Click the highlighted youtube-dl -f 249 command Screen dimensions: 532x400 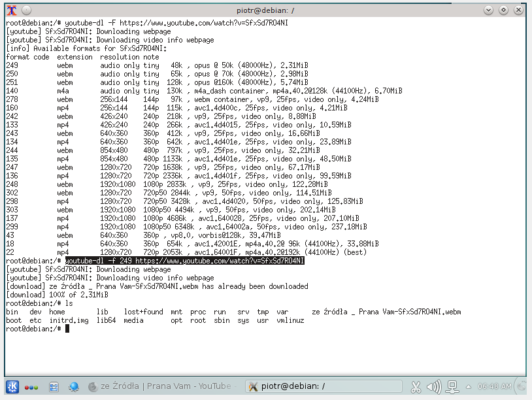click(184, 261)
